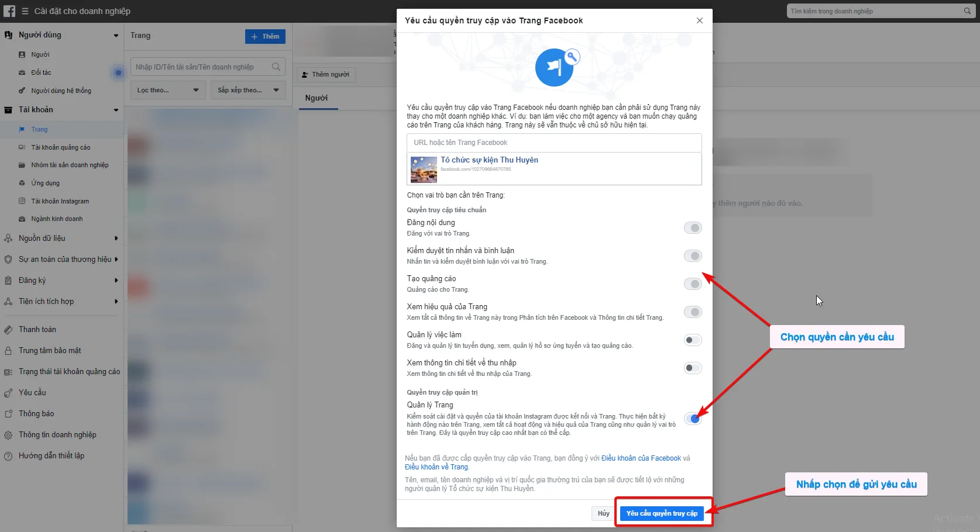Click the Thông báo bell icon

pyautogui.click(x=8, y=413)
